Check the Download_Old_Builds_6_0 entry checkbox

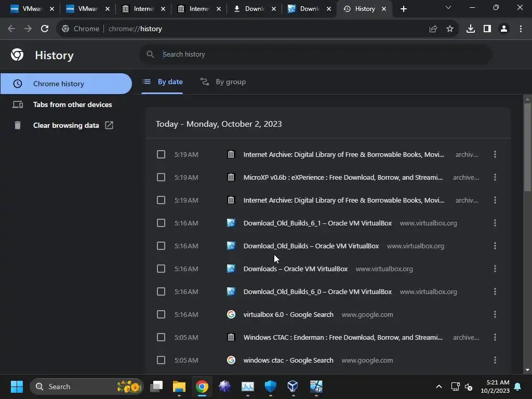[161, 291]
